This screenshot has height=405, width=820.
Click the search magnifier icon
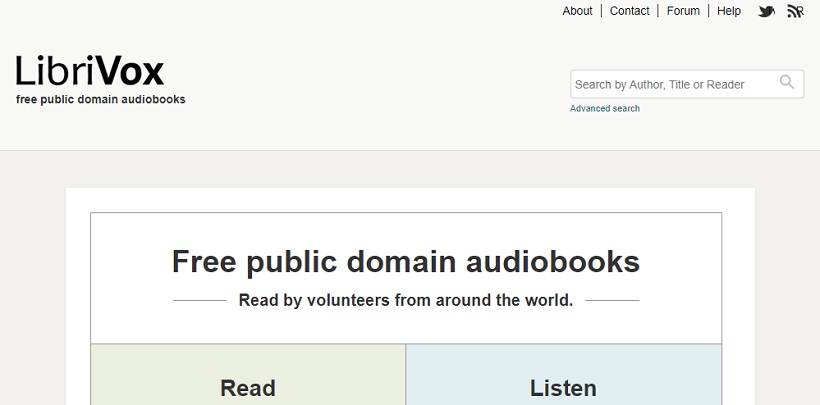787,82
